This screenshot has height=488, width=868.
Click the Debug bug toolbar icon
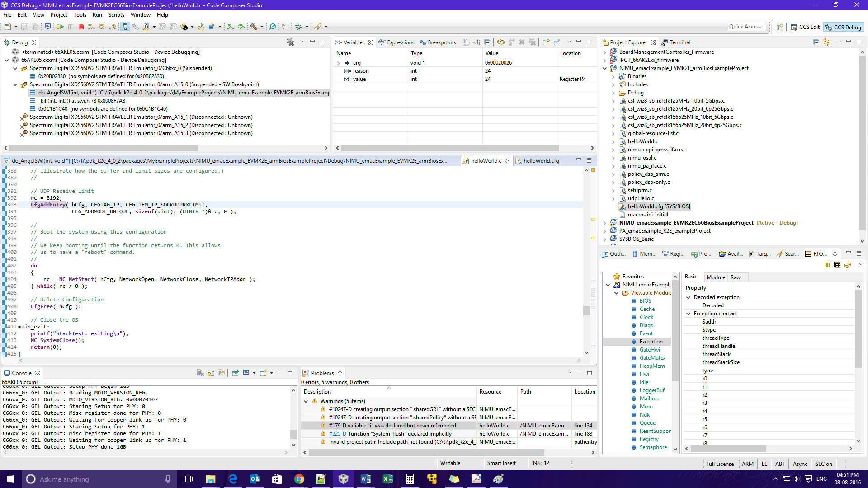pyautogui.click(x=298, y=27)
